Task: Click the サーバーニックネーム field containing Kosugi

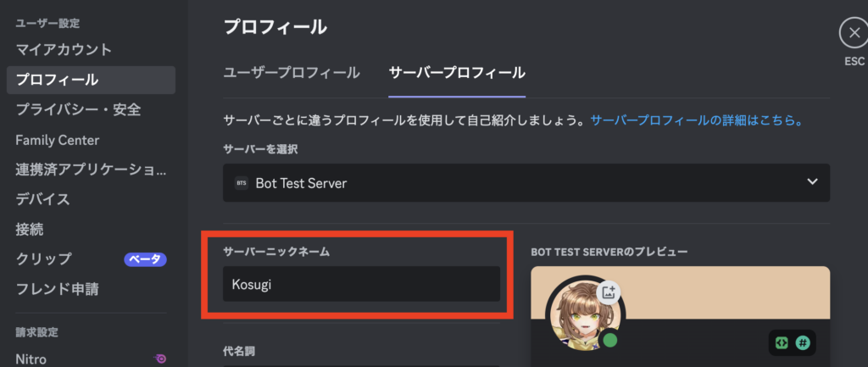Action: click(361, 284)
